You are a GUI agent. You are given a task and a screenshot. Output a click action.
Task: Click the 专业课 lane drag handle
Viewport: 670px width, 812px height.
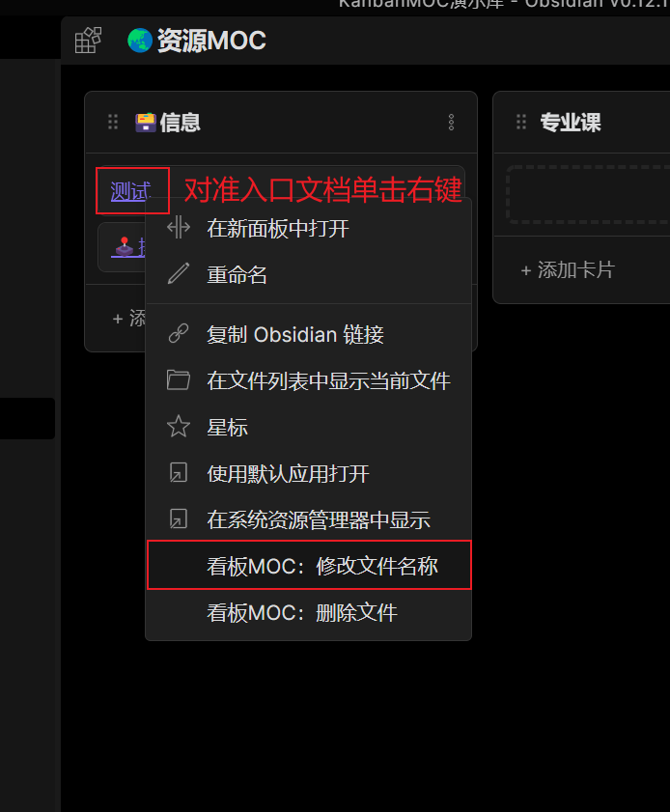521,122
